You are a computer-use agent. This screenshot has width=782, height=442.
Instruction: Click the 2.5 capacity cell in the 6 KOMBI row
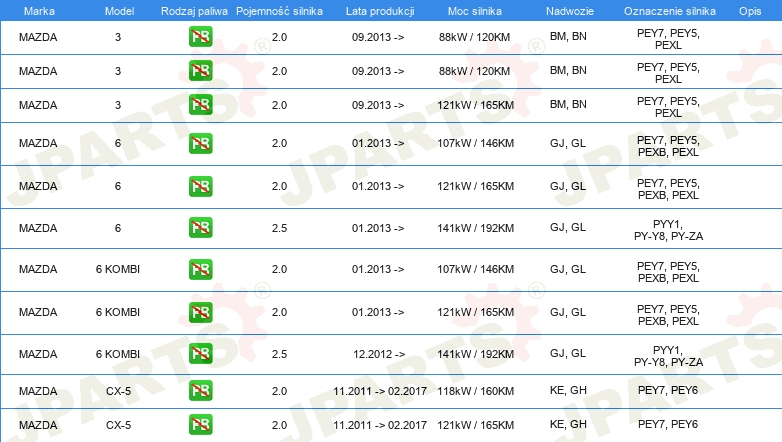[279, 354]
